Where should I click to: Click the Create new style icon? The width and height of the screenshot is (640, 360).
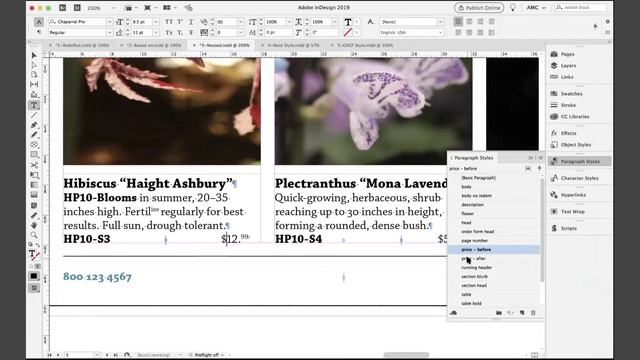coord(522,313)
